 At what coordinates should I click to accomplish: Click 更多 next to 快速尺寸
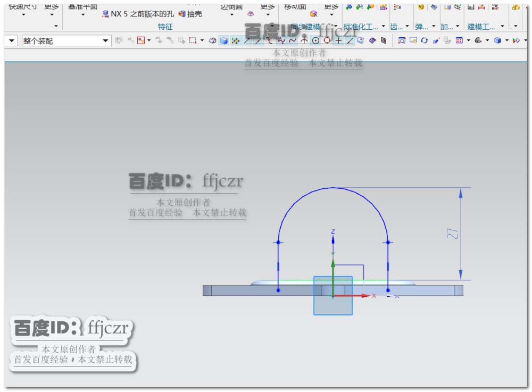[x=52, y=7]
